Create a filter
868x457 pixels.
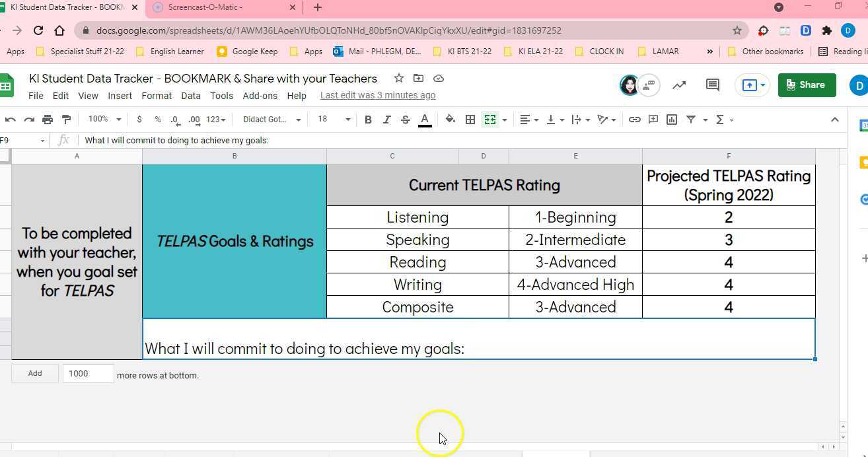691,120
